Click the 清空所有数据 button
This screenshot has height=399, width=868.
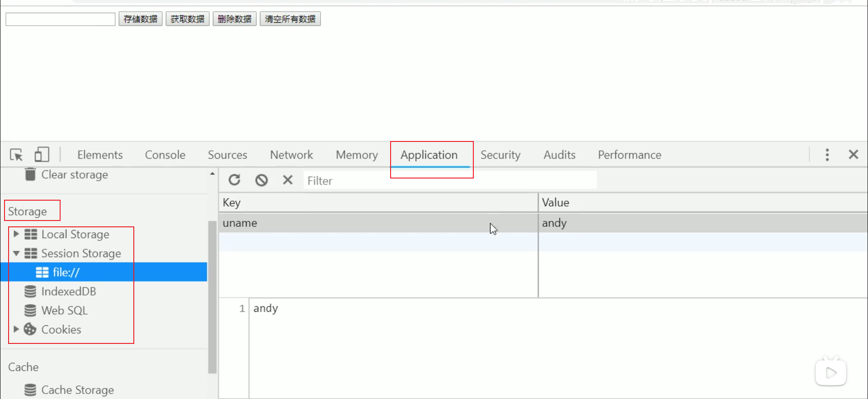pyautogui.click(x=290, y=19)
